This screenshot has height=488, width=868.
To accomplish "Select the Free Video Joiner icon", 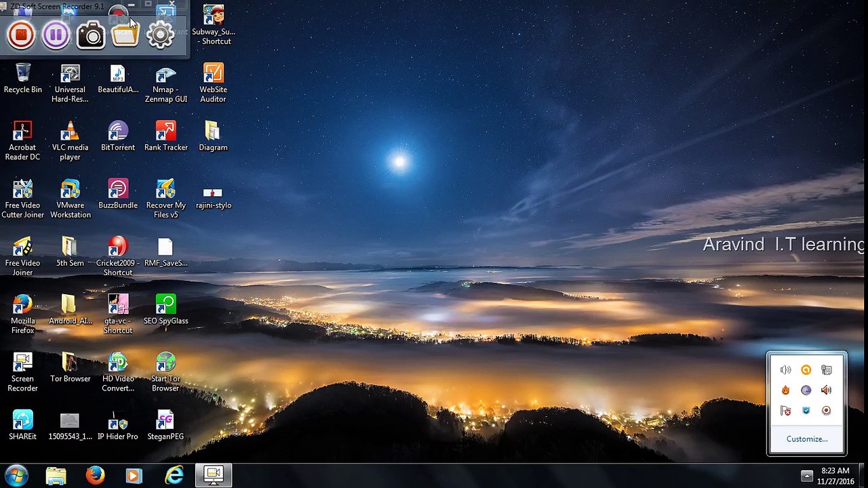I will pyautogui.click(x=22, y=257).
